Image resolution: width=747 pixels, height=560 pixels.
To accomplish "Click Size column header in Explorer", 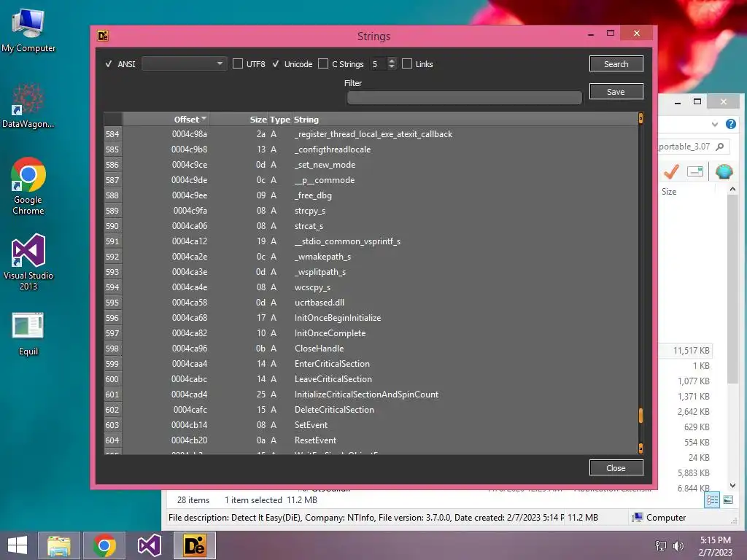I will pos(669,192).
